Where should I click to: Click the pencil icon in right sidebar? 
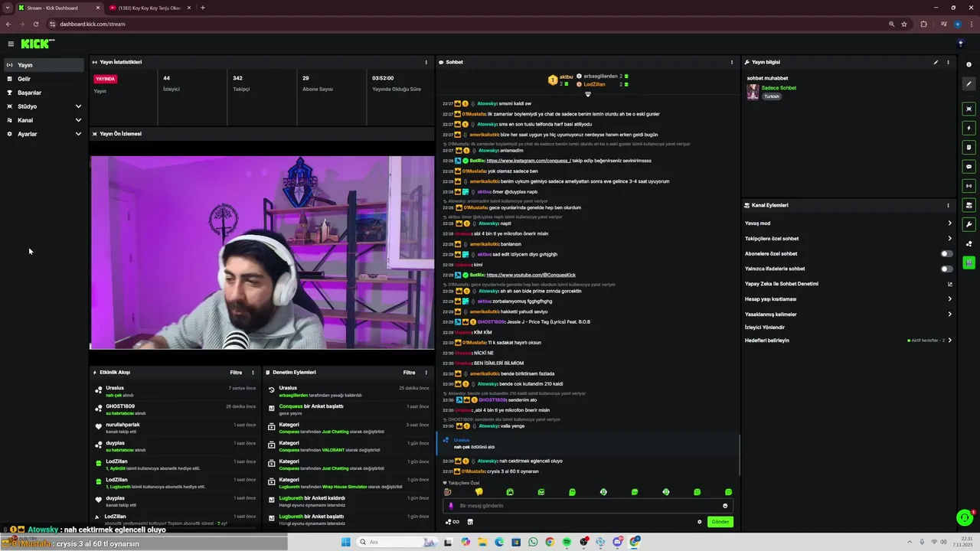coord(969,84)
